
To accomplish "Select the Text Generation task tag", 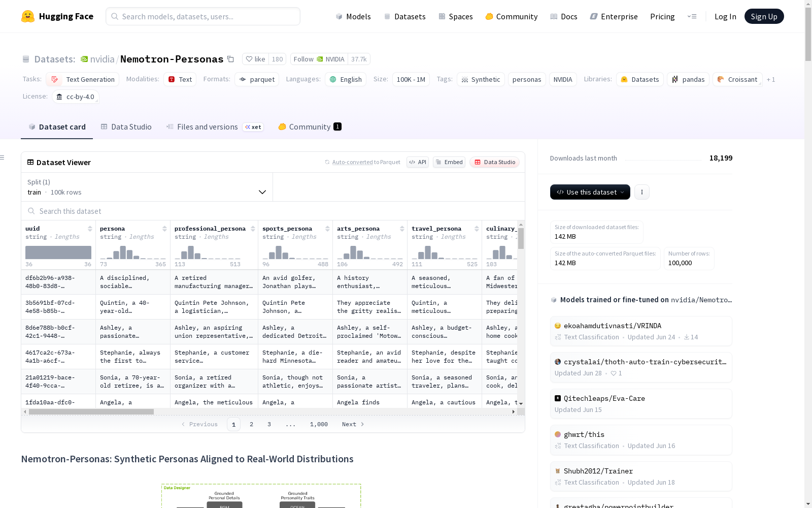I will tap(83, 79).
